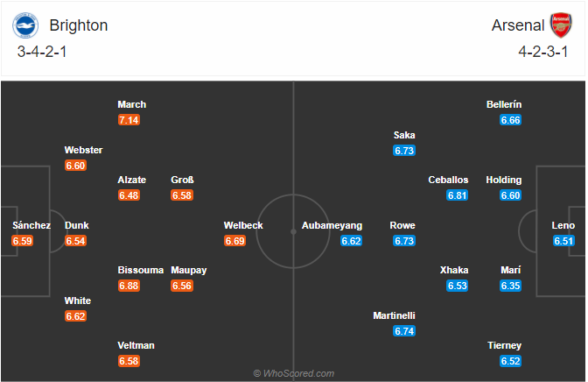Select Ceballos's 6.81 rating badge

click(x=457, y=195)
